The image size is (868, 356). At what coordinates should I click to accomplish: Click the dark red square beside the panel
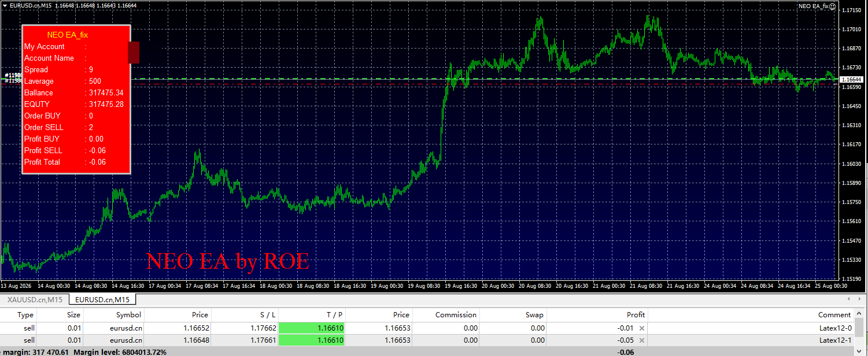tap(134, 52)
